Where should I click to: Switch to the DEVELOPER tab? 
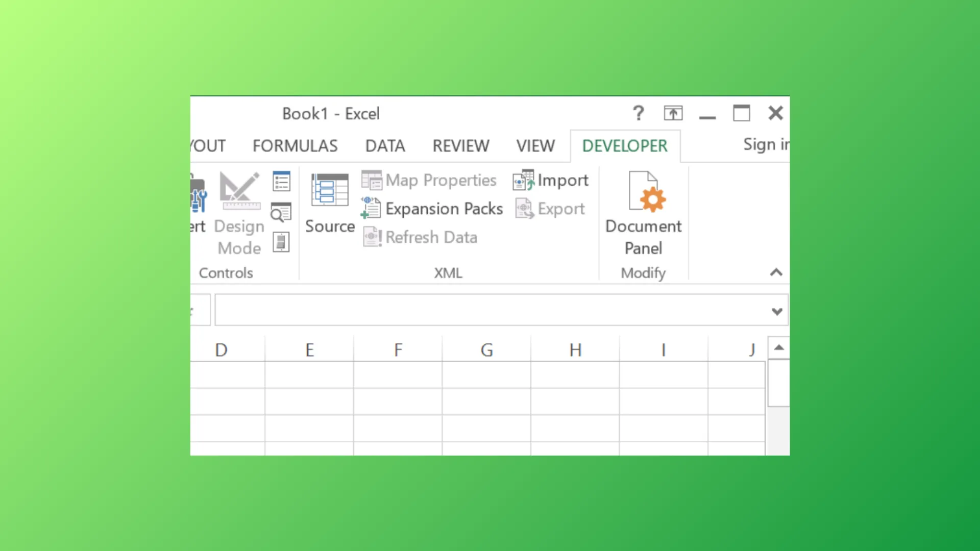pyautogui.click(x=625, y=145)
